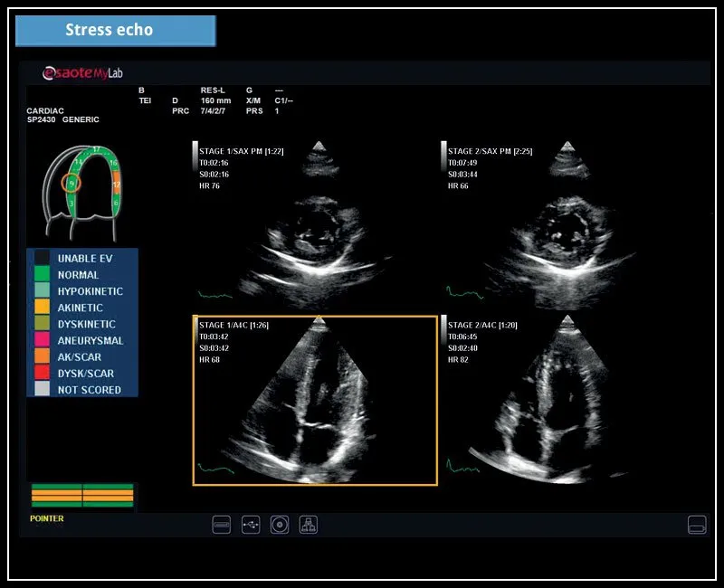
Task: Select NOT SCORED option in legend
Action: coord(89,389)
